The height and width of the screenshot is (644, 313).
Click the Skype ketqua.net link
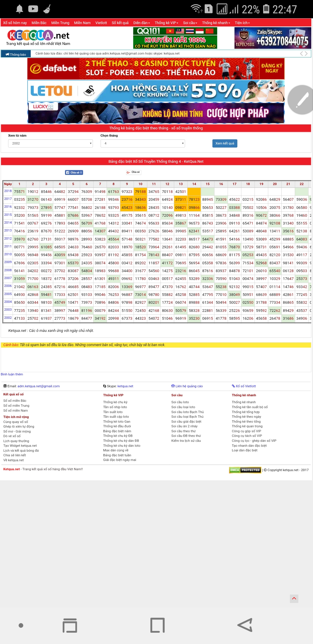tap(125, 386)
